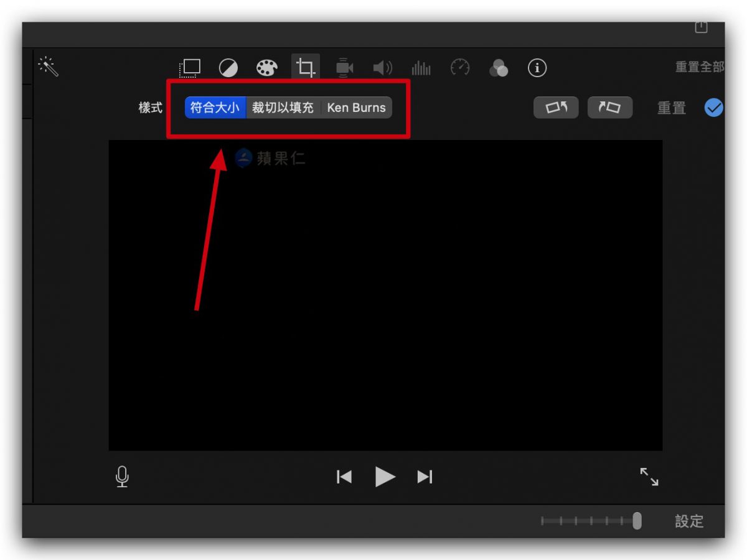Click the microphone voiceover icon
The image size is (747, 560).
coord(123,477)
